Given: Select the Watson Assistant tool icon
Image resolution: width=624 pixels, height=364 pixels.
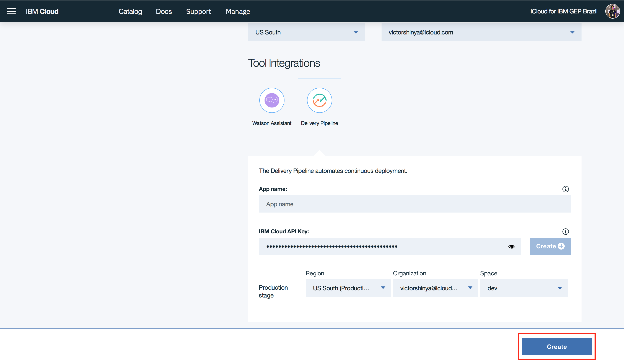Looking at the screenshot, I should pyautogui.click(x=272, y=100).
